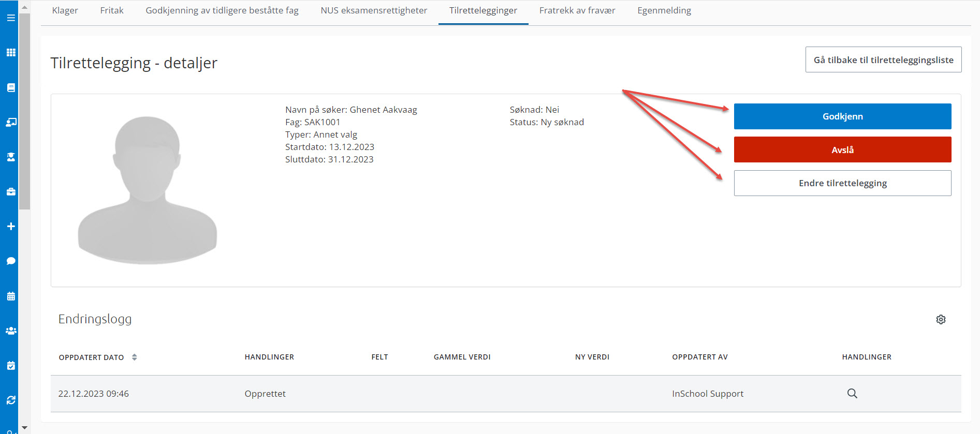
Task: Open the calendar icon in the sidebar
Action: click(11, 296)
